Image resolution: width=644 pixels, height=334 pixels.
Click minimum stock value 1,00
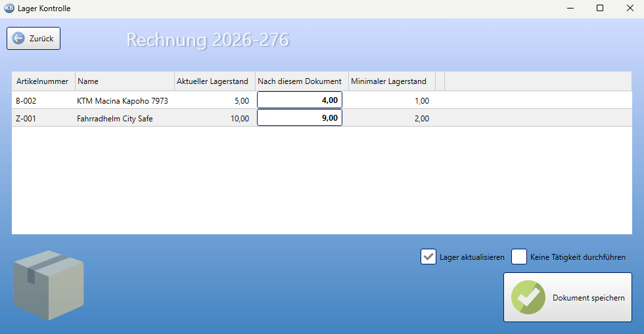tap(422, 101)
